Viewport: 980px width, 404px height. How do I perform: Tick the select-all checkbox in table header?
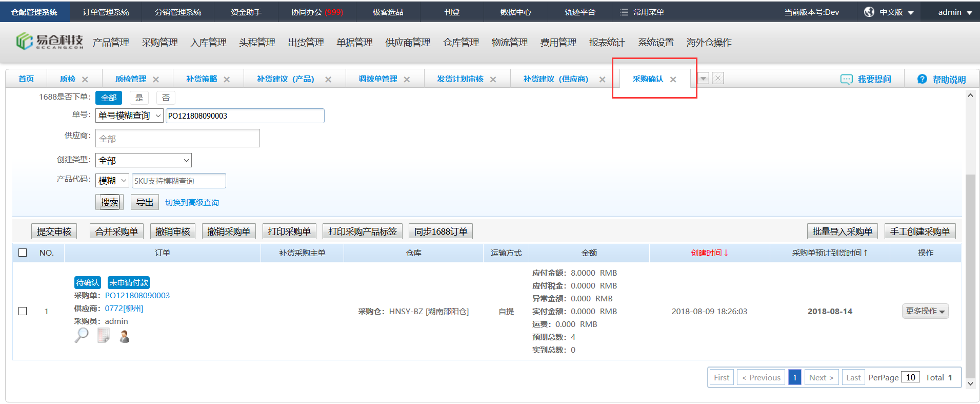click(23, 253)
